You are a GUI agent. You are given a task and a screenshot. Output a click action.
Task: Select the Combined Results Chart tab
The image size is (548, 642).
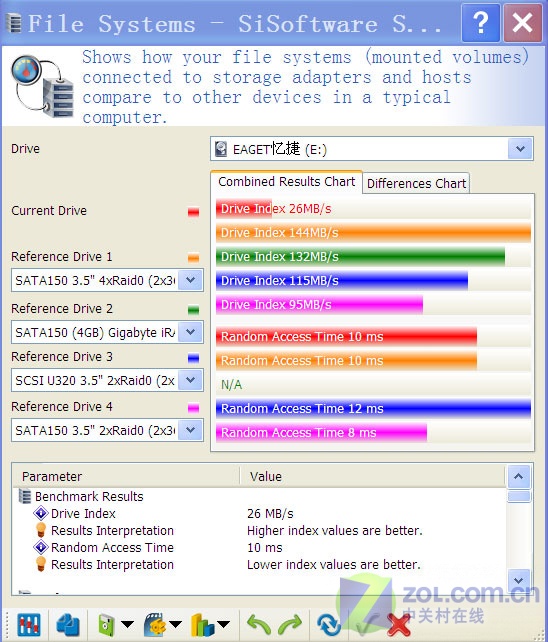286,182
